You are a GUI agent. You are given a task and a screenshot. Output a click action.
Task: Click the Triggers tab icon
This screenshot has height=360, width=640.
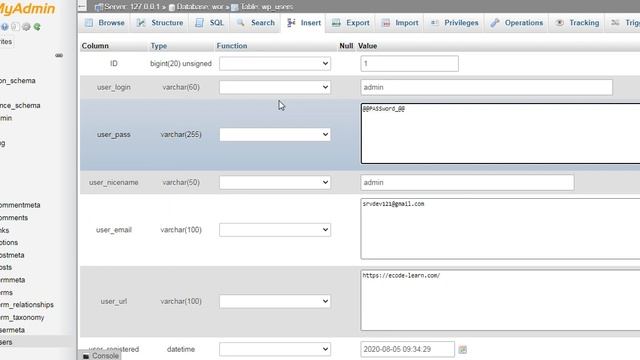click(x=615, y=23)
